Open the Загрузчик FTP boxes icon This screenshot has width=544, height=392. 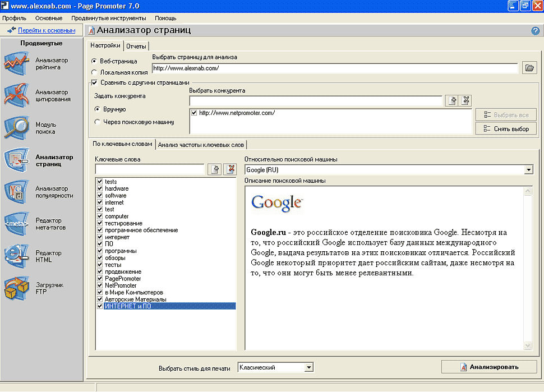(16, 288)
